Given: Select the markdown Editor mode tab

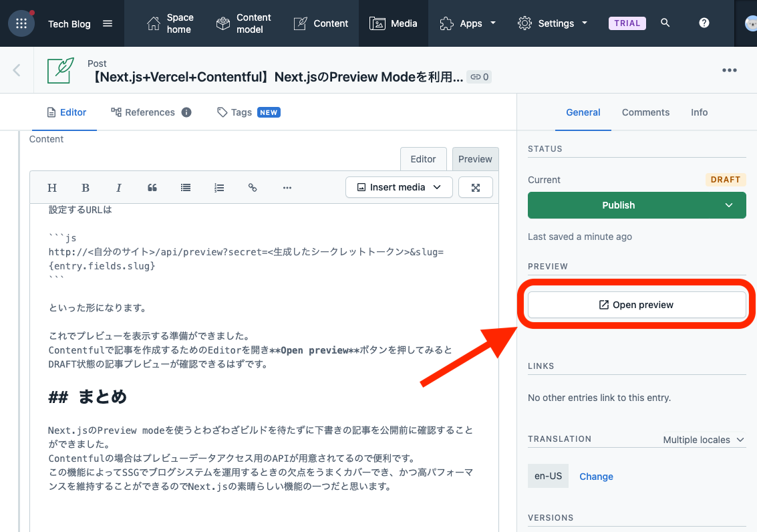Looking at the screenshot, I should click(x=424, y=159).
